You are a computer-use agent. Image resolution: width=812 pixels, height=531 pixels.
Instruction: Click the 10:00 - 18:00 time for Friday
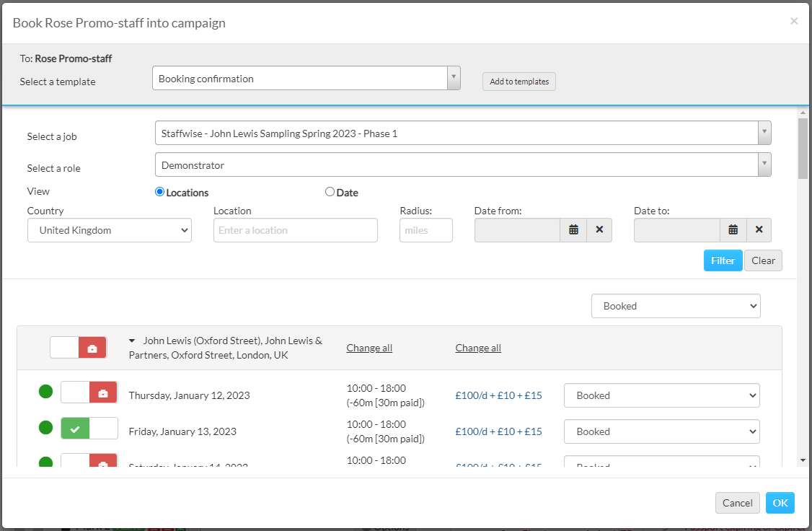(376, 424)
